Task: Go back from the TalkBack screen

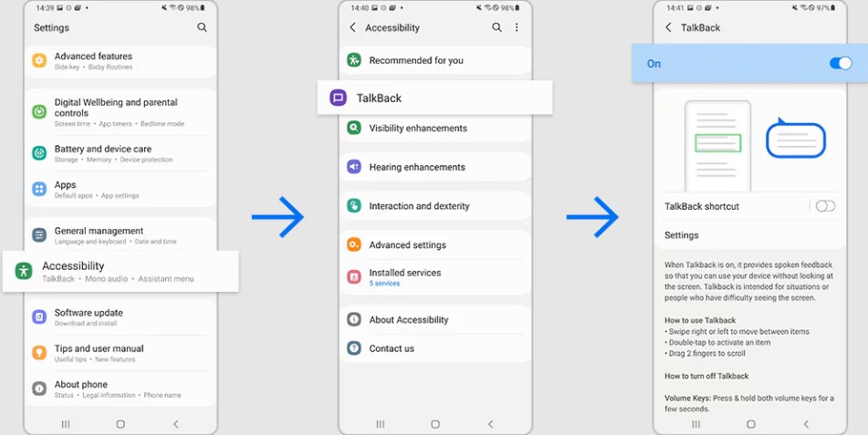Action: (668, 27)
